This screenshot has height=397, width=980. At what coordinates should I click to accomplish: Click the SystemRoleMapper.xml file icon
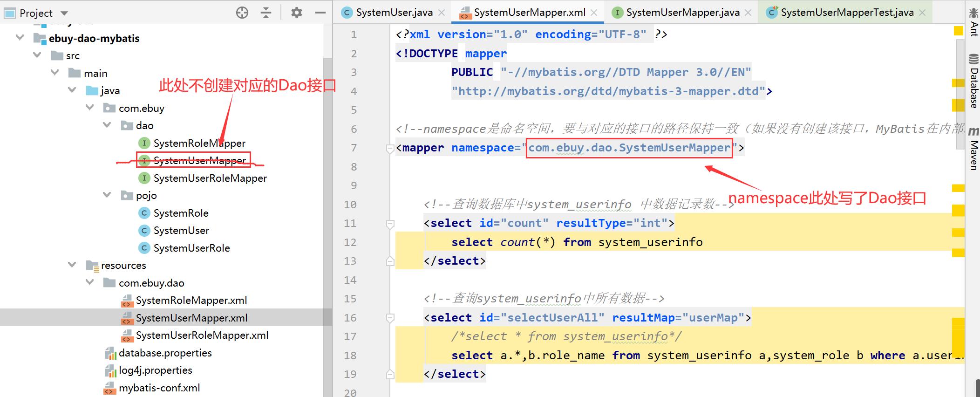(127, 301)
